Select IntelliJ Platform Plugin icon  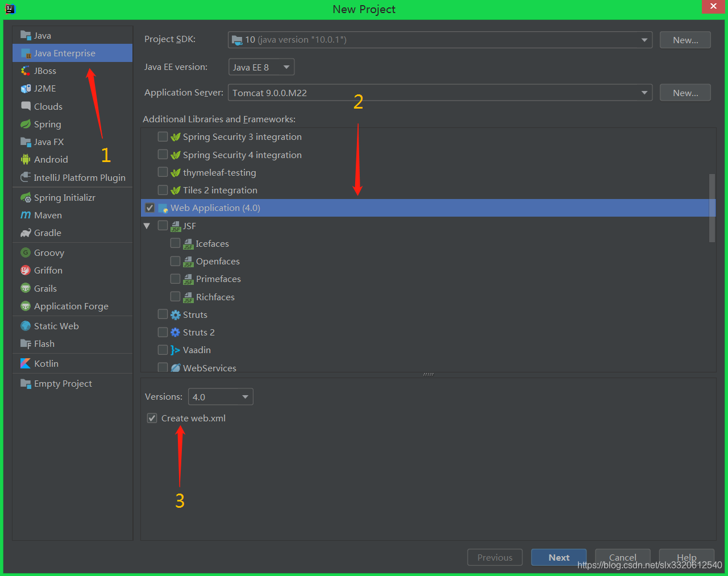(x=26, y=177)
